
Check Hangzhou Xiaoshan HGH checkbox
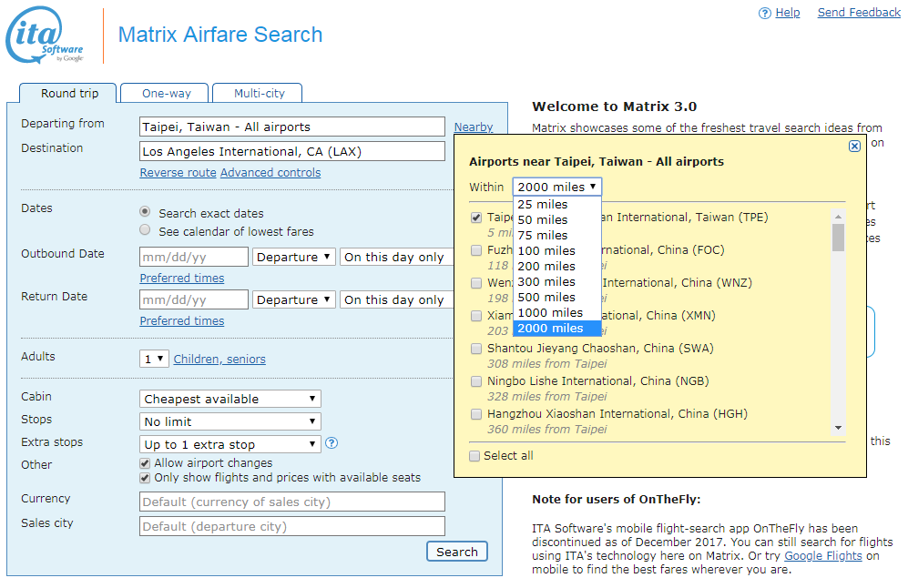tap(476, 414)
